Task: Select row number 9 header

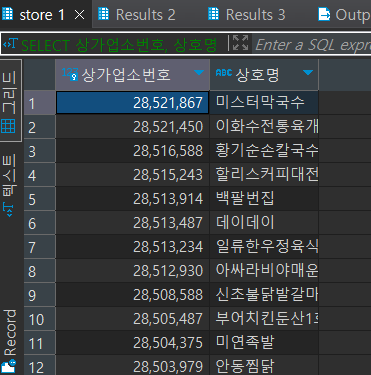Action: click(39, 295)
